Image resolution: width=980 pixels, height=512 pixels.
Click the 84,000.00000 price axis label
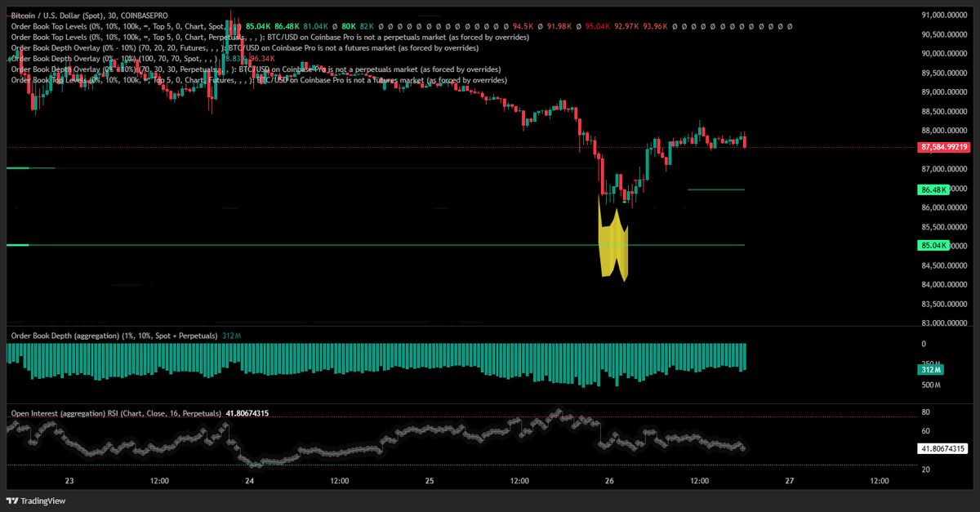point(945,285)
